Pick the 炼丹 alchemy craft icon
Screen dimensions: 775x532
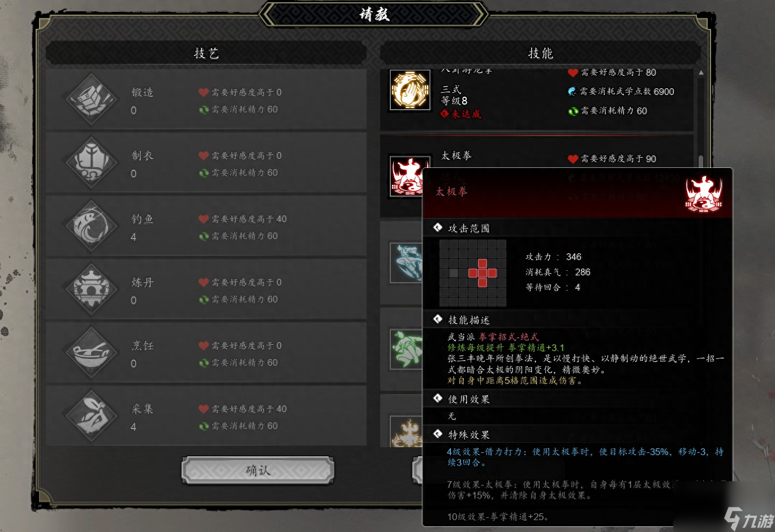click(x=91, y=289)
